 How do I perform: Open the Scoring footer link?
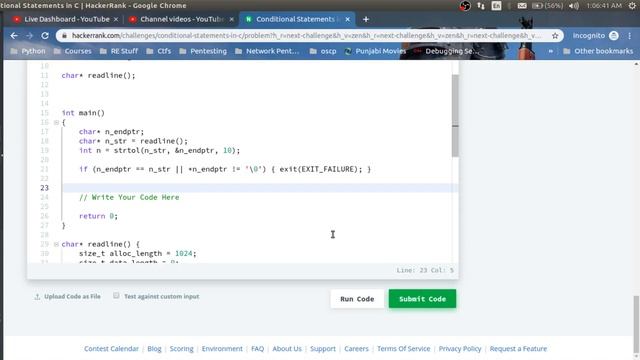[182, 349]
